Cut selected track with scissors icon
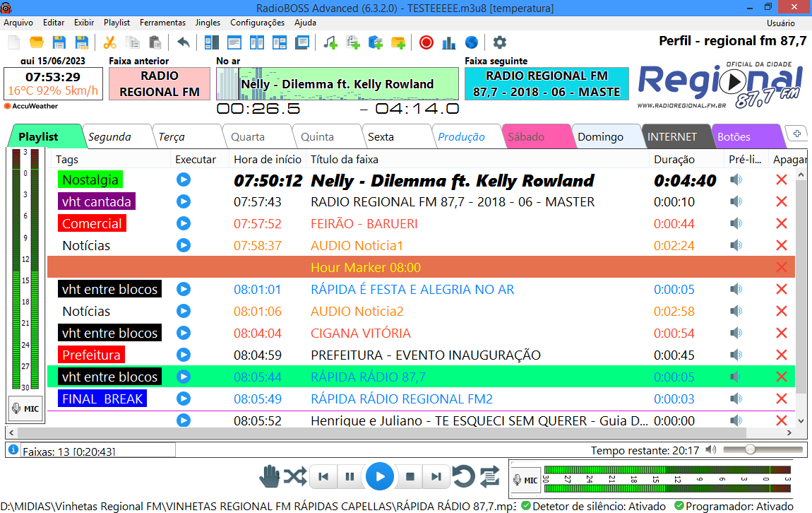Viewport: 812px width, 513px height. pyautogui.click(x=109, y=42)
